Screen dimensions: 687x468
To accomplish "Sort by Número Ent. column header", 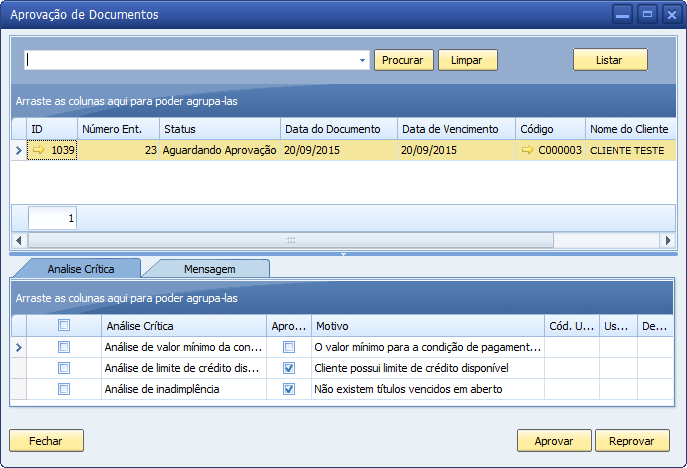I will (119, 129).
